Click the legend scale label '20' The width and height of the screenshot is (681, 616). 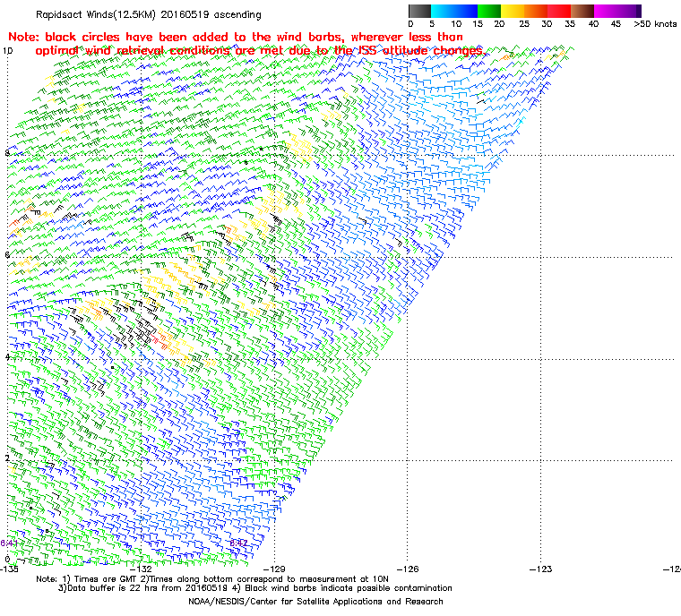click(499, 24)
